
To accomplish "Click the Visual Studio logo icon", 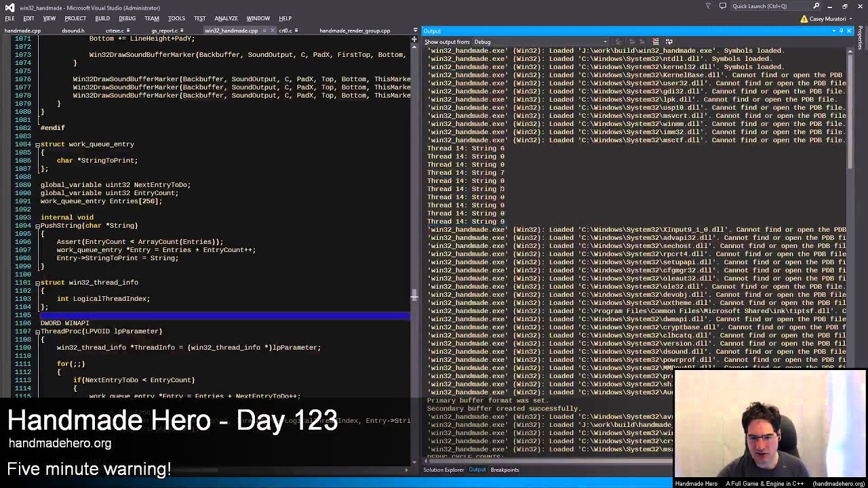I will [9, 7].
